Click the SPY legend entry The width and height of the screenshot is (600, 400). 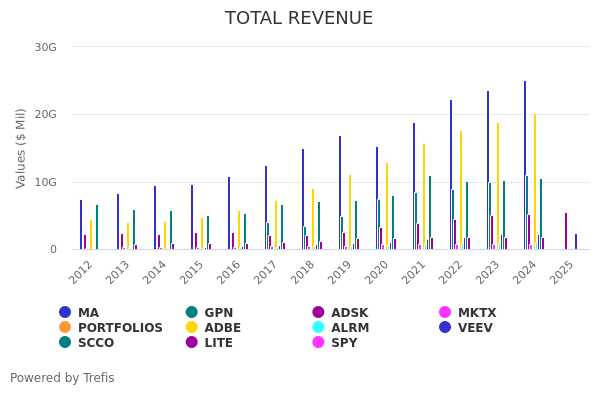(x=343, y=343)
